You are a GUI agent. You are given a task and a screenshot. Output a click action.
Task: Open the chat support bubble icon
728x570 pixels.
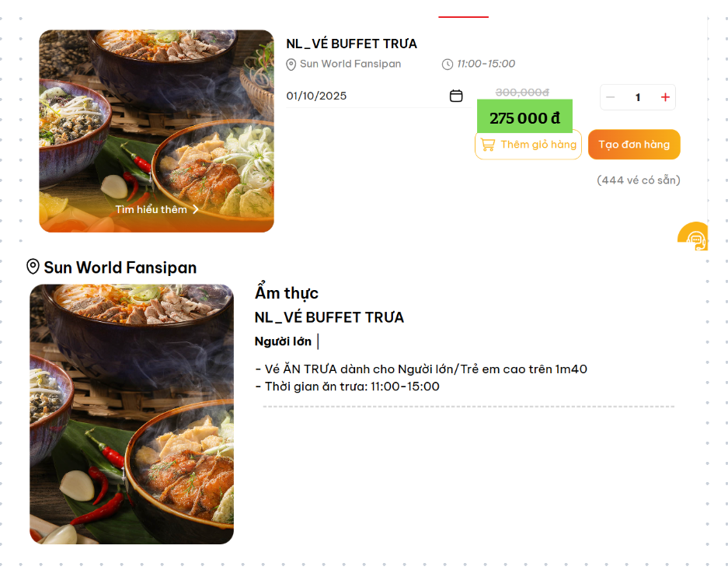tap(695, 238)
